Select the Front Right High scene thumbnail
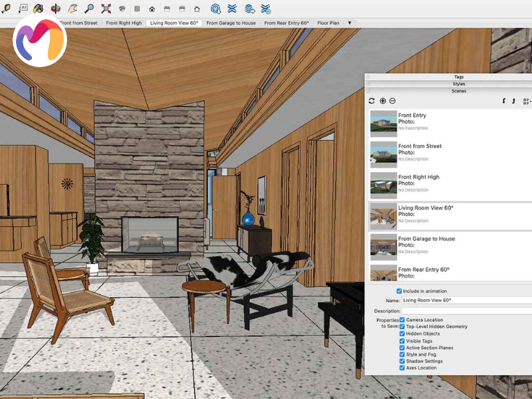The width and height of the screenshot is (532, 399). pyautogui.click(x=384, y=186)
